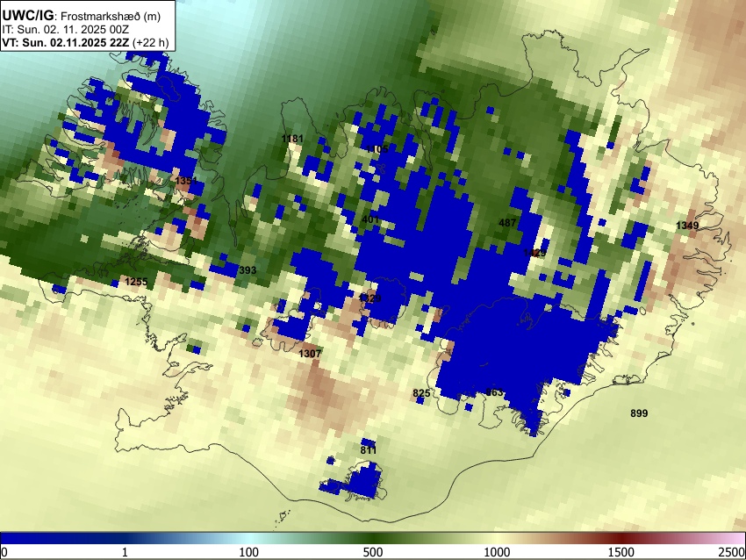Click the 'Frostmarkshæð (m)' title text

click(111, 16)
